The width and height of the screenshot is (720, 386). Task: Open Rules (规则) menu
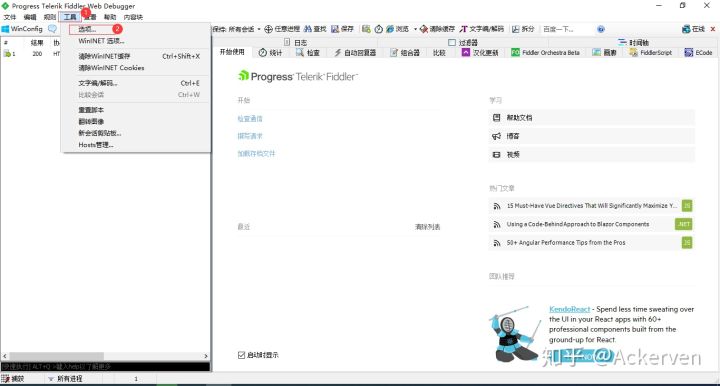[x=50, y=17]
